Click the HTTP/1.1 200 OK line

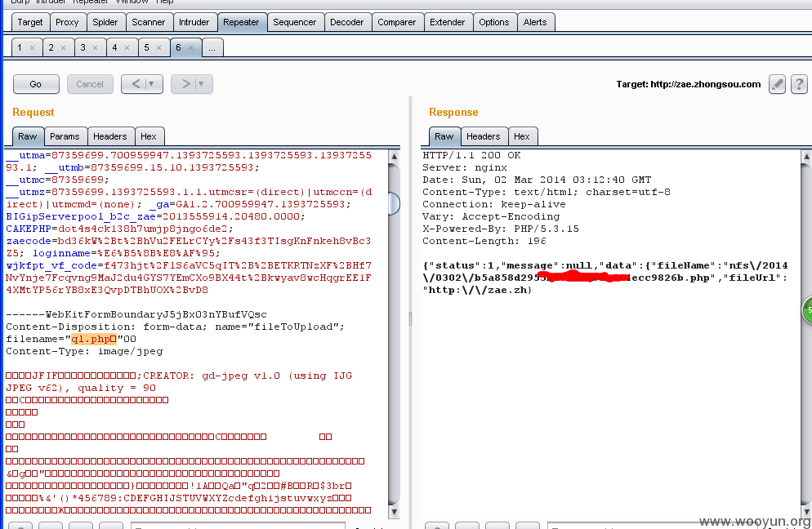click(x=472, y=155)
